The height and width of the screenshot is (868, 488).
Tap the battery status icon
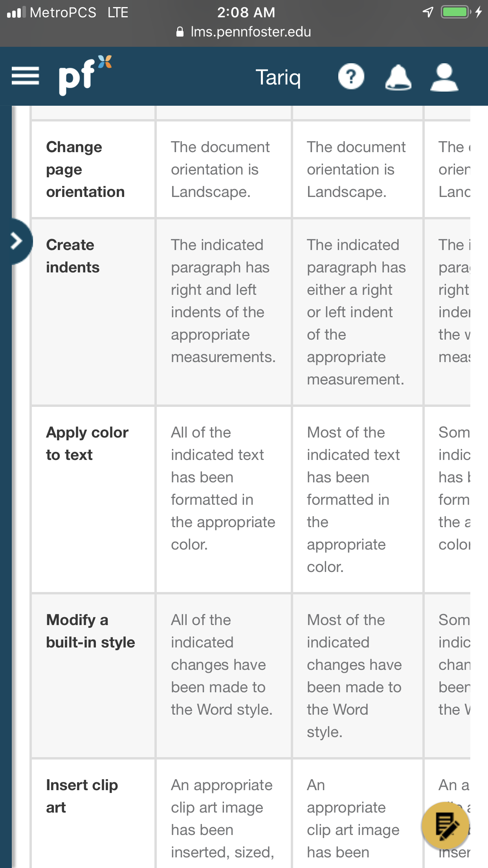click(456, 12)
